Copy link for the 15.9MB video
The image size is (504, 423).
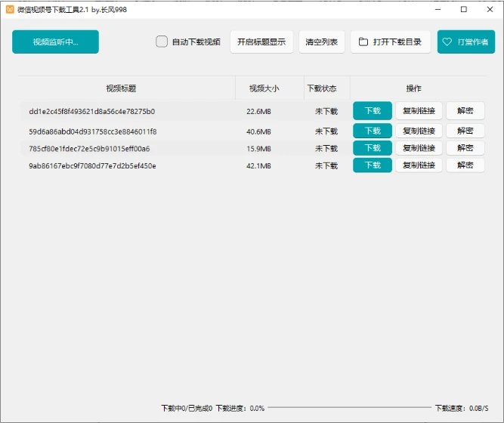pos(419,148)
